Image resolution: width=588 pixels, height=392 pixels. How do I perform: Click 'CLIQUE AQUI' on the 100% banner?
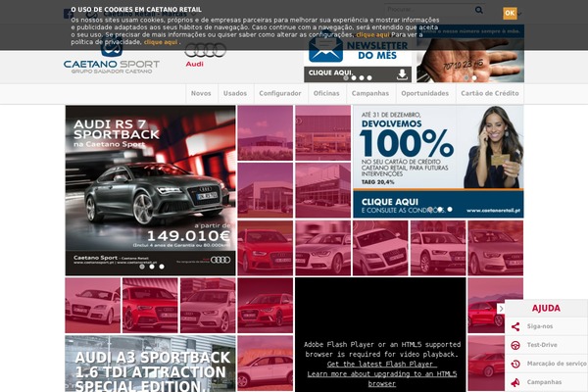(x=390, y=202)
